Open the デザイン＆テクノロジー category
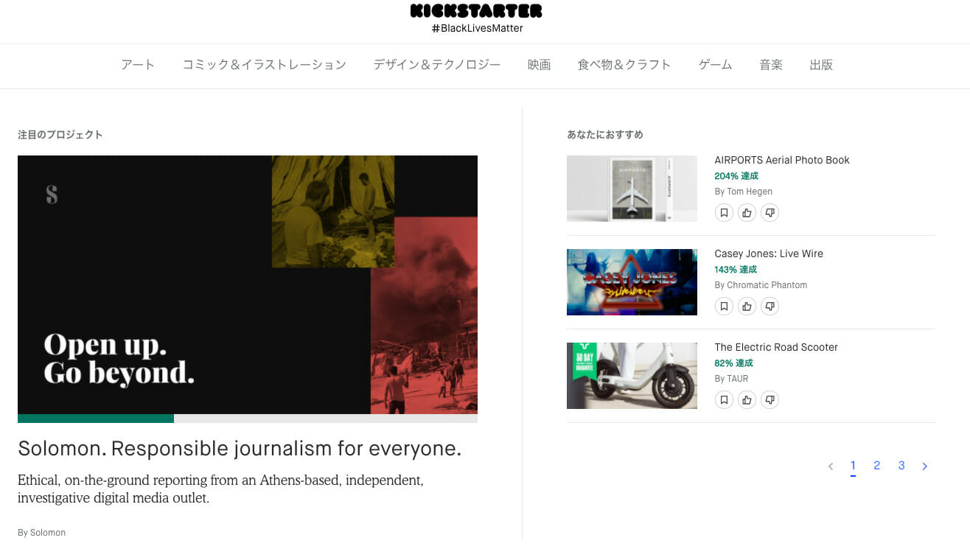 point(436,65)
